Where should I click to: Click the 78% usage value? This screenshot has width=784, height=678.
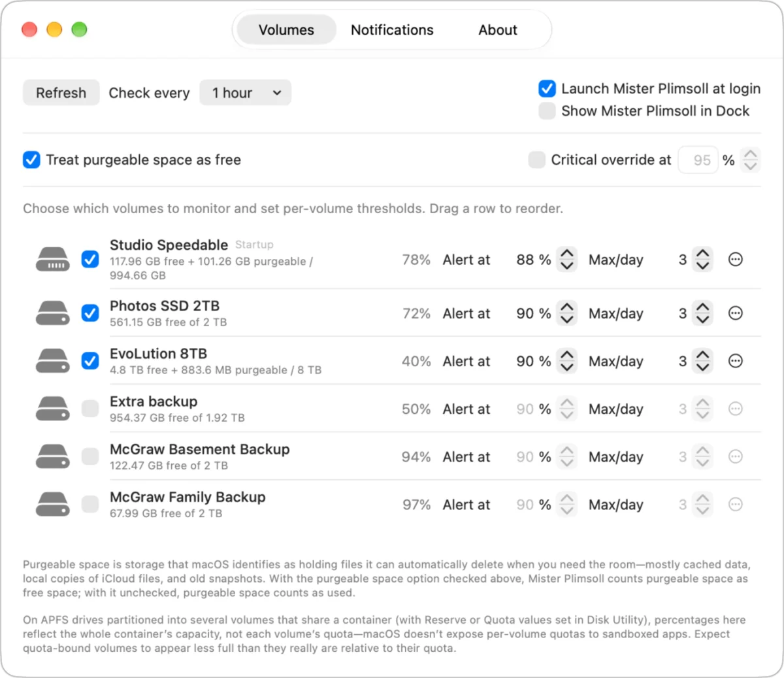(416, 260)
